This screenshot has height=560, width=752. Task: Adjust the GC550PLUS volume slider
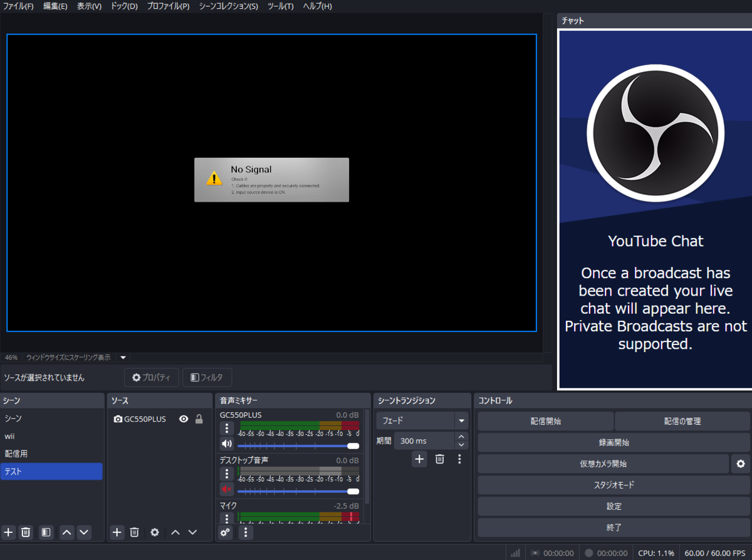(298, 446)
